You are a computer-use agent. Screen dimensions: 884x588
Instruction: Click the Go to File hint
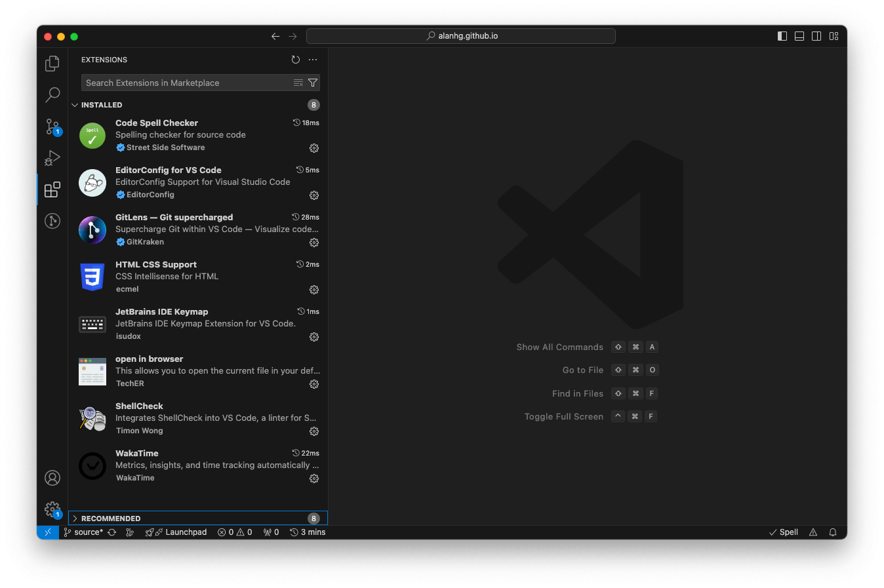[x=582, y=370]
